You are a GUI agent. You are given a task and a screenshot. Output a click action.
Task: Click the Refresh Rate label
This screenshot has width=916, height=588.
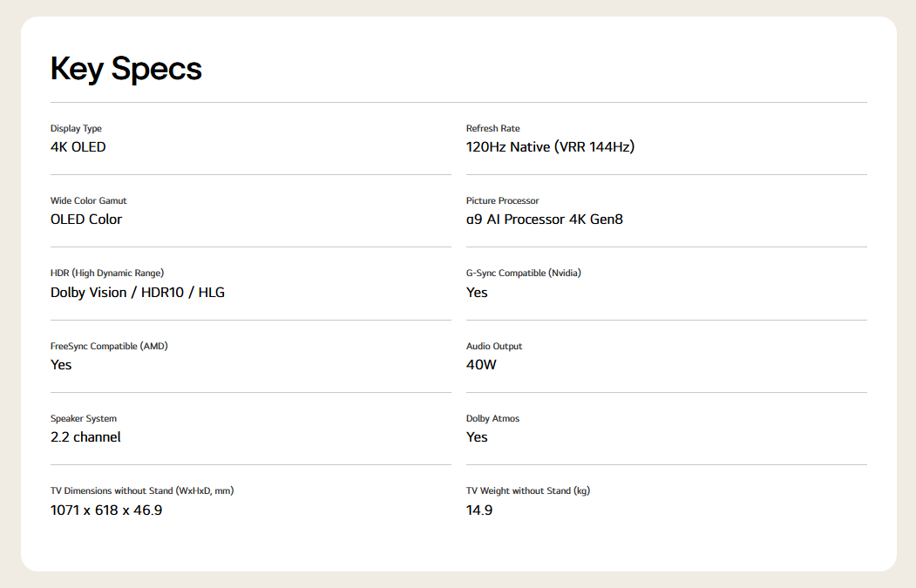tap(492, 128)
